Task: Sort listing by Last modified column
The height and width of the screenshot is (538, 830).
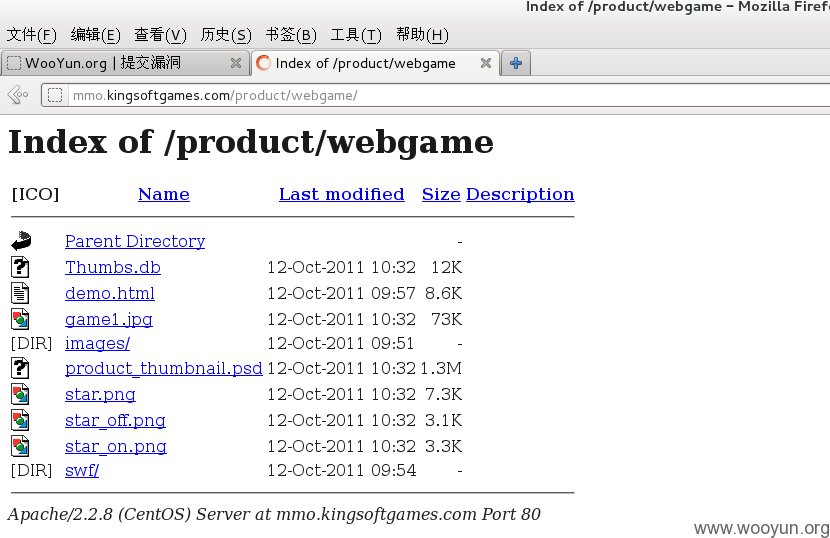Action: [342, 194]
